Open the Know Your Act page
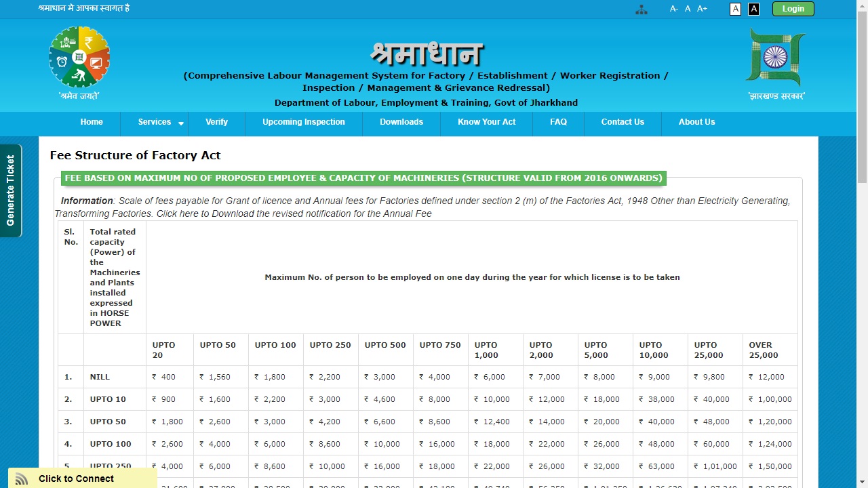 (486, 123)
